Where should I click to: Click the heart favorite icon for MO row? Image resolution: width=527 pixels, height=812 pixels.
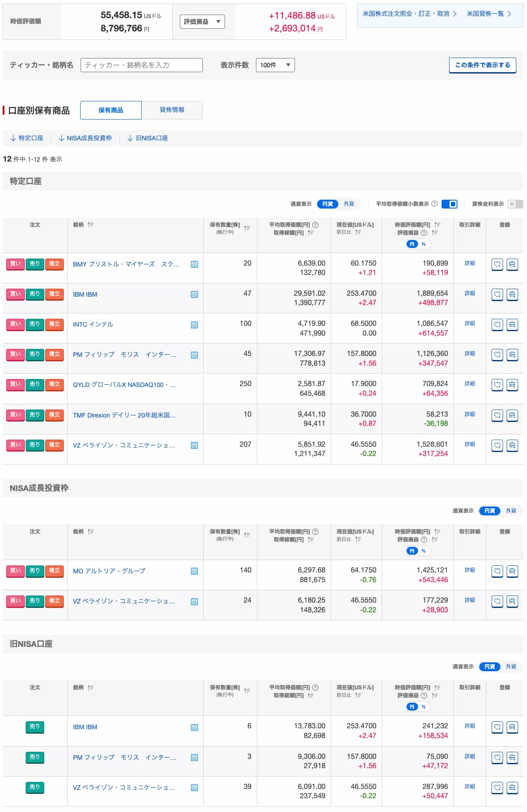[x=497, y=571]
